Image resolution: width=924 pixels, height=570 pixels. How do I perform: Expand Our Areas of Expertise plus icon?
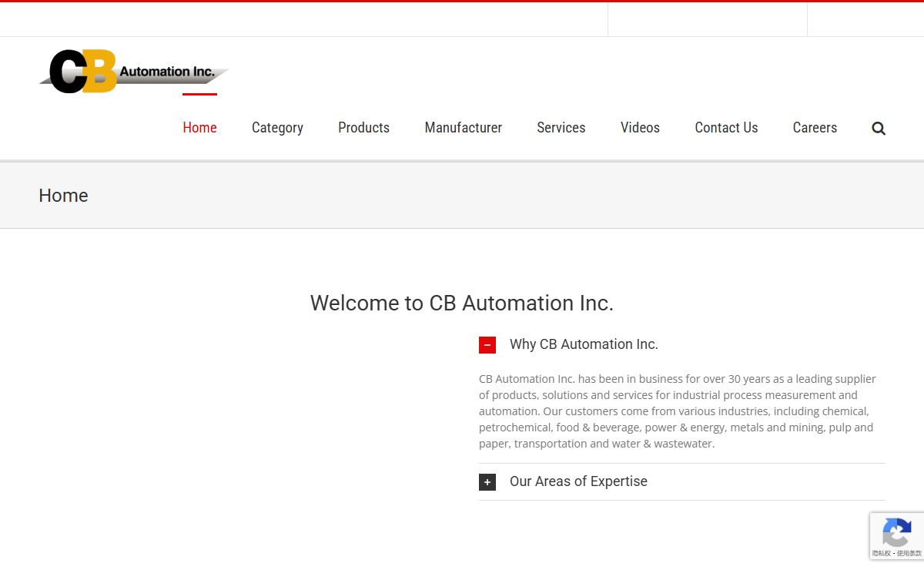(x=487, y=482)
